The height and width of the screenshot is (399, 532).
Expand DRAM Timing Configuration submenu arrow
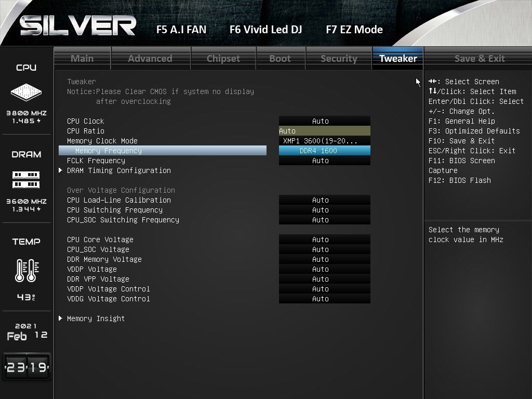point(60,170)
